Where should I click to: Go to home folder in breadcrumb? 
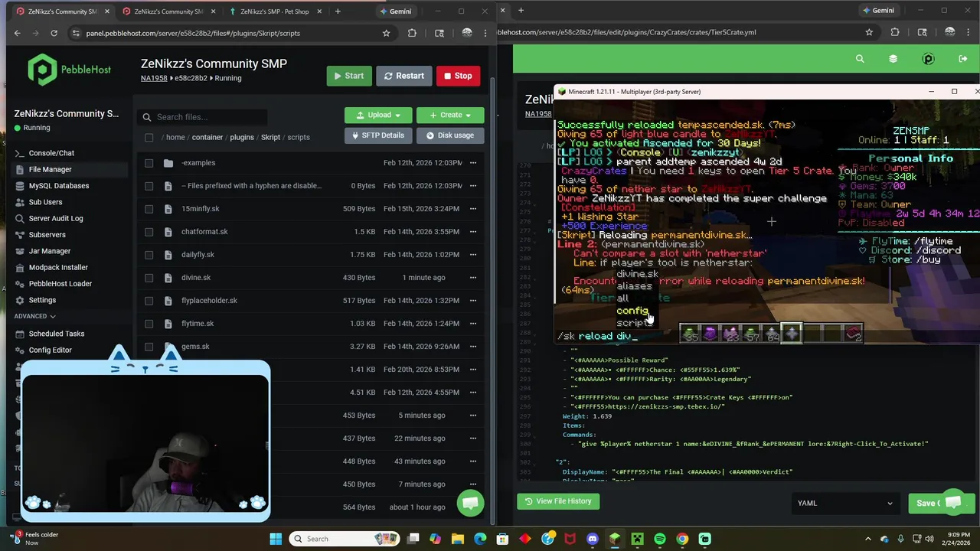click(175, 138)
